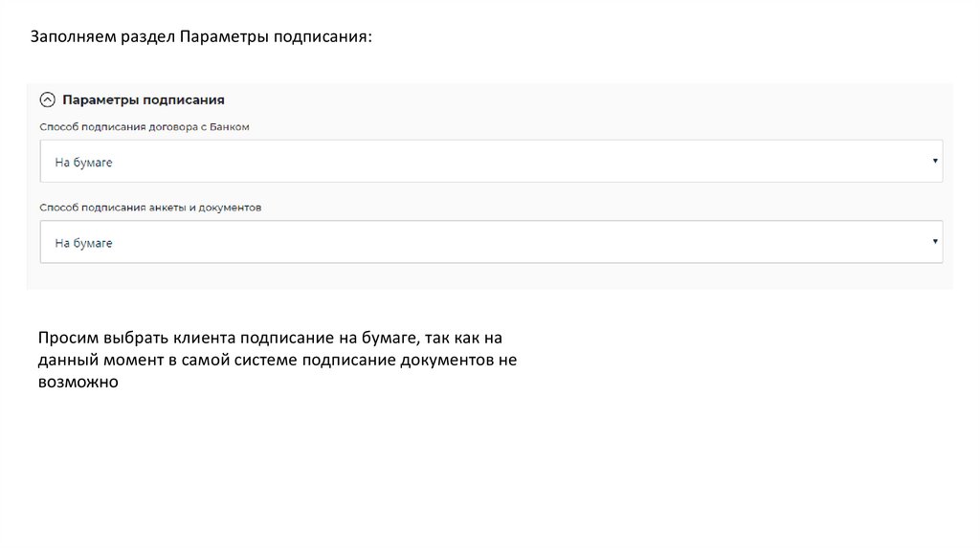Click the word возможно ending the note
Viewport: 980px width, 549px height.
pyautogui.click(x=78, y=382)
